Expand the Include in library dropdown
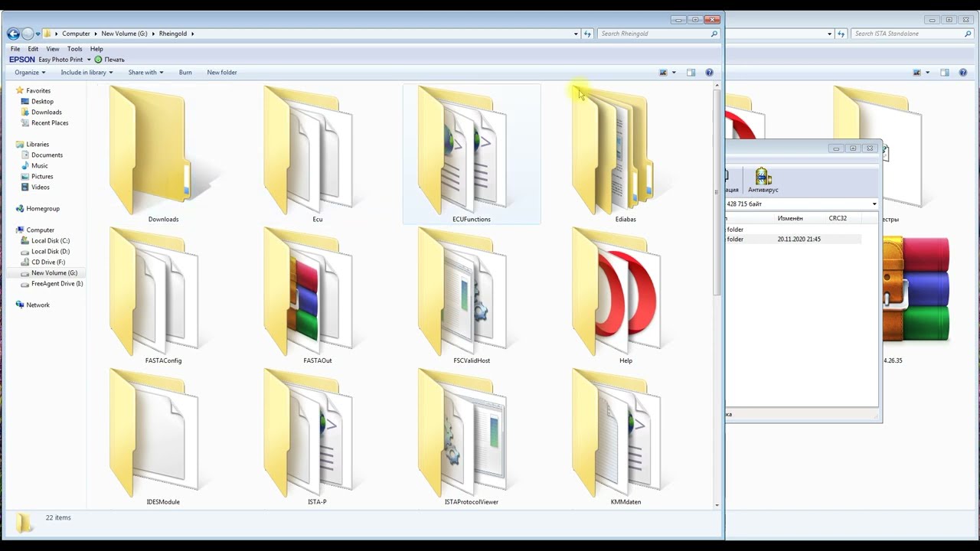980x551 pixels. tap(87, 73)
